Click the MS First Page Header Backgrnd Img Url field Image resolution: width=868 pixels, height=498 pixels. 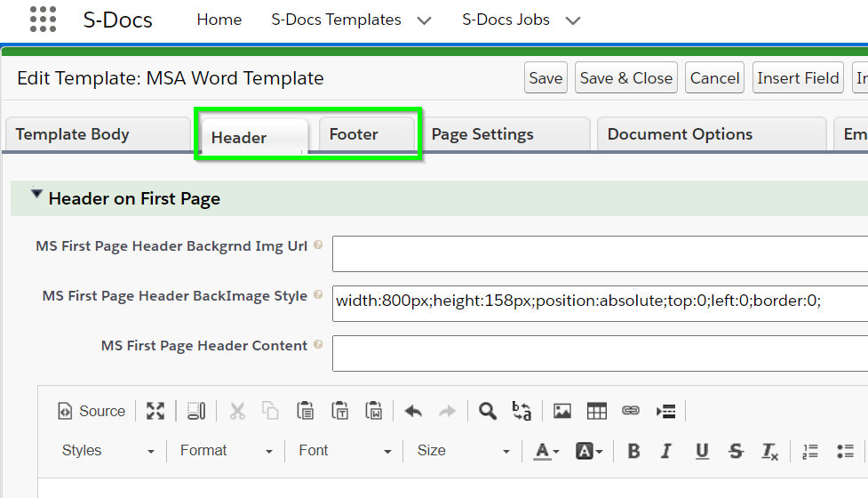tap(600, 253)
